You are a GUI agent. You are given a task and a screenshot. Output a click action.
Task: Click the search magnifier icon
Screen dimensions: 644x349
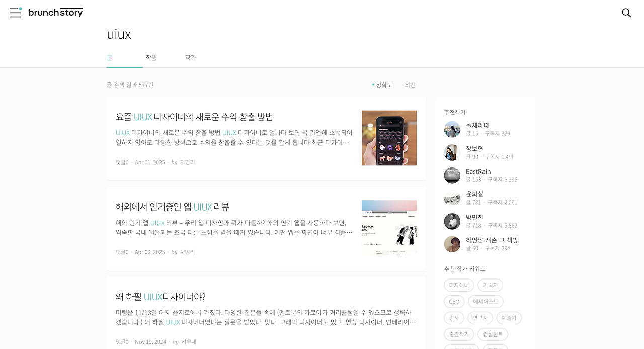(626, 13)
